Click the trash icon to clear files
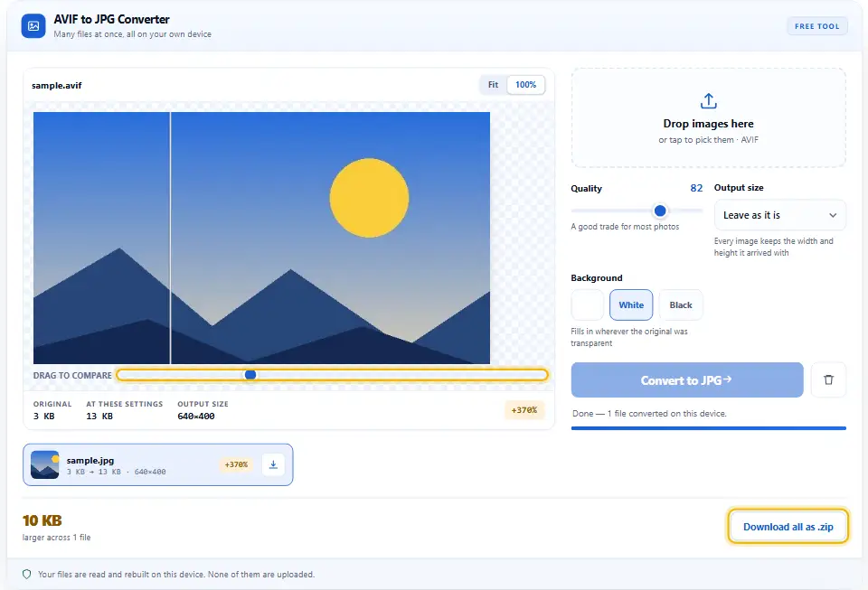The height and width of the screenshot is (590, 868). coord(828,379)
